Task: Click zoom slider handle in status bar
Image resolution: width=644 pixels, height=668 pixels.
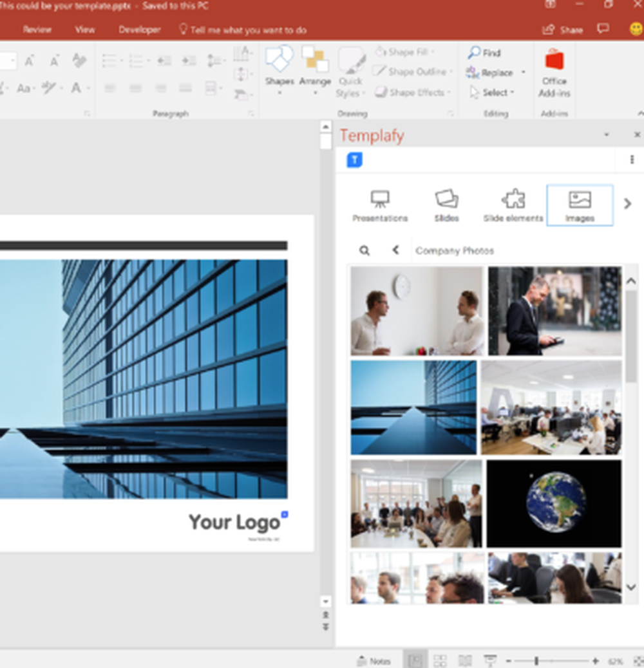Action: click(x=536, y=661)
